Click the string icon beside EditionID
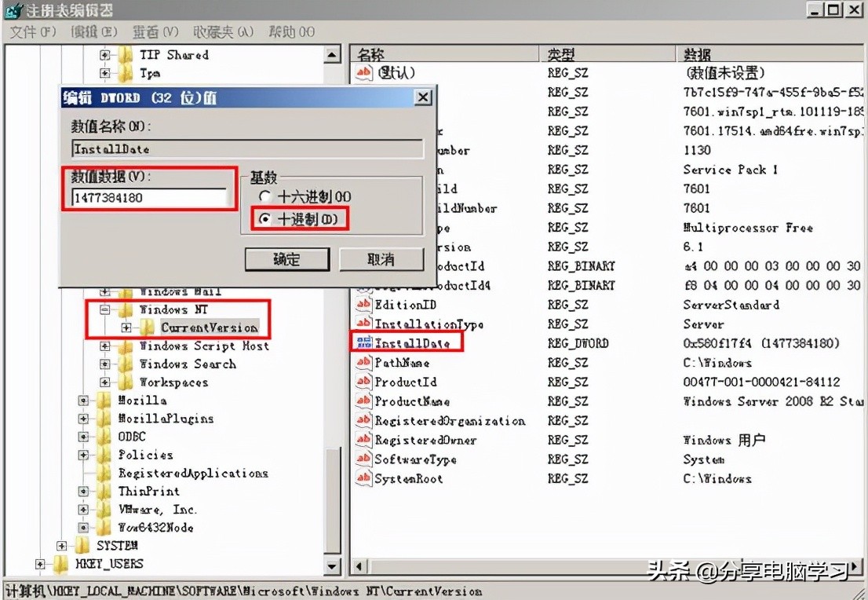Image resolution: width=868 pixels, height=600 pixels. click(x=362, y=304)
